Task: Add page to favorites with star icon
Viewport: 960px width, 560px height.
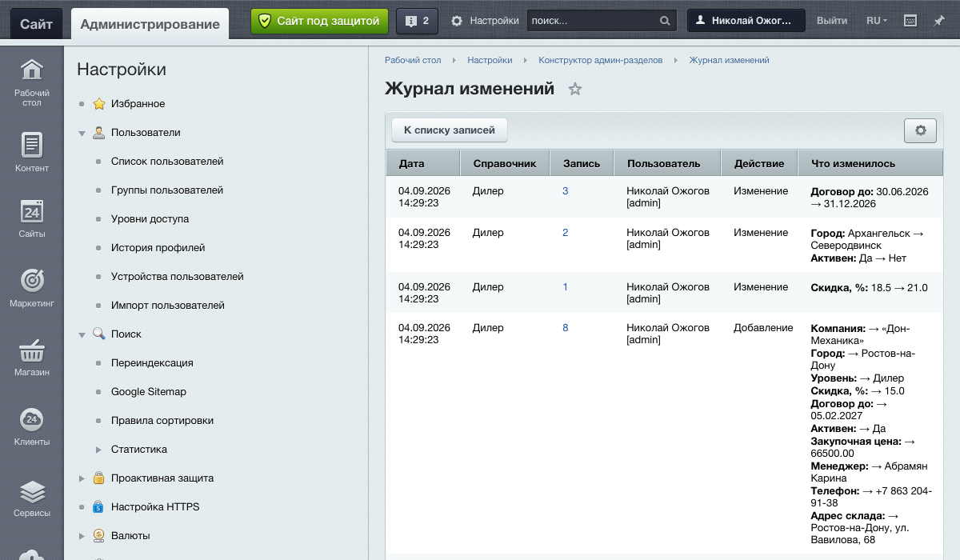Action: click(574, 90)
